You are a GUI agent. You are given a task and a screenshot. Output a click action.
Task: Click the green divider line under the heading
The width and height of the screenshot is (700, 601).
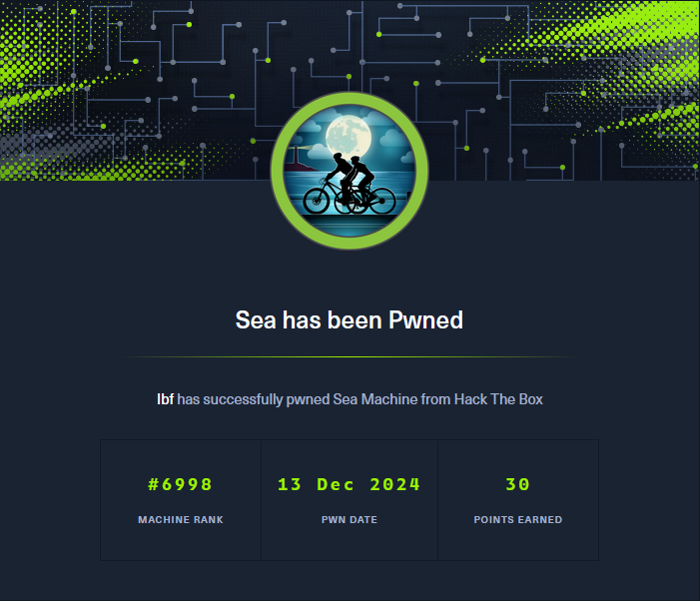(350, 357)
